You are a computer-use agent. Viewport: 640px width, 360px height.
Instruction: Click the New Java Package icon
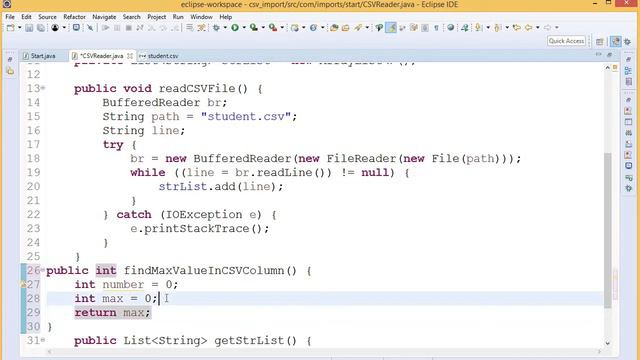295,27
